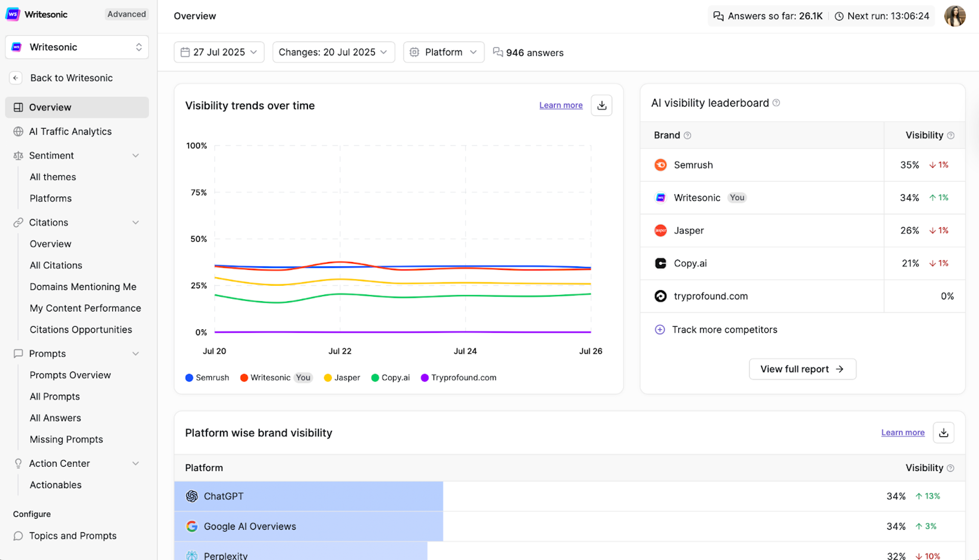Toggle Semrush series in chart legend
Viewport: 979px width, 560px height.
tap(207, 378)
